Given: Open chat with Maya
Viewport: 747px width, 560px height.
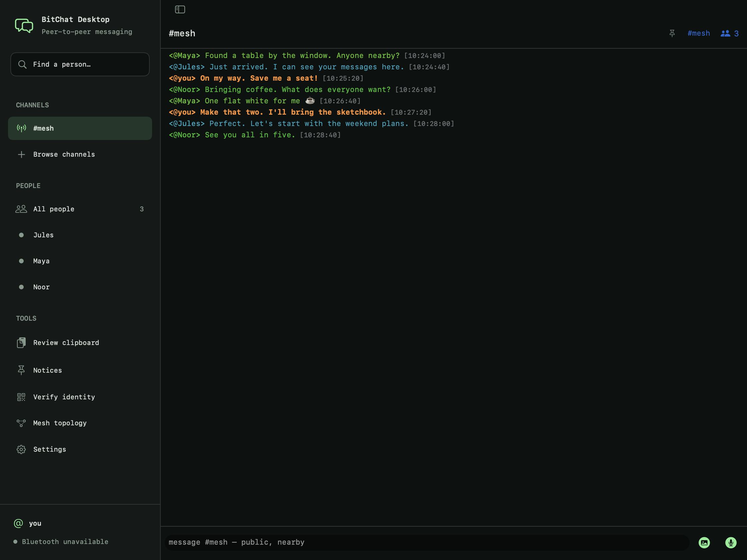Looking at the screenshot, I should [x=80, y=261].
